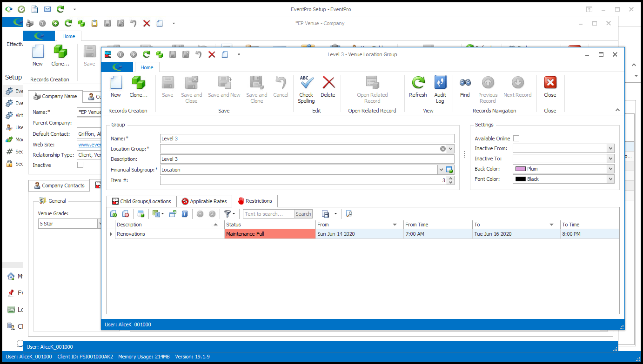Click into the Name field containing Level 3
This screenshot has width=643, height=364.
[x=307, y=139]
